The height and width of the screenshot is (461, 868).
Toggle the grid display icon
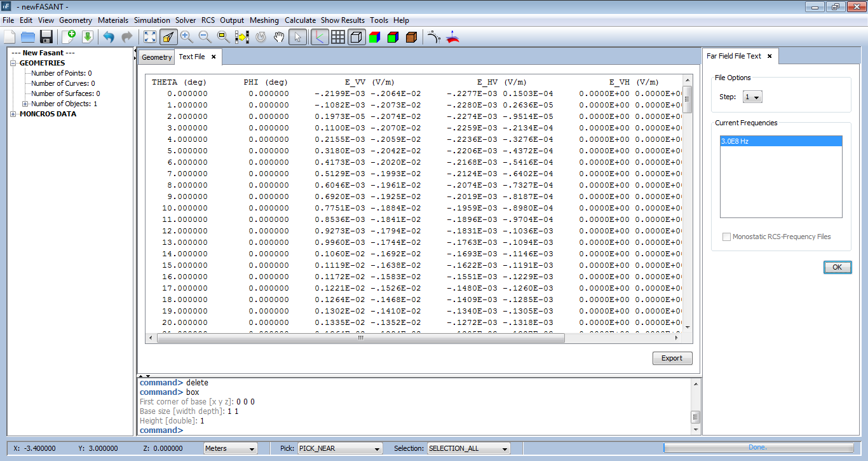tap(338, 37)
